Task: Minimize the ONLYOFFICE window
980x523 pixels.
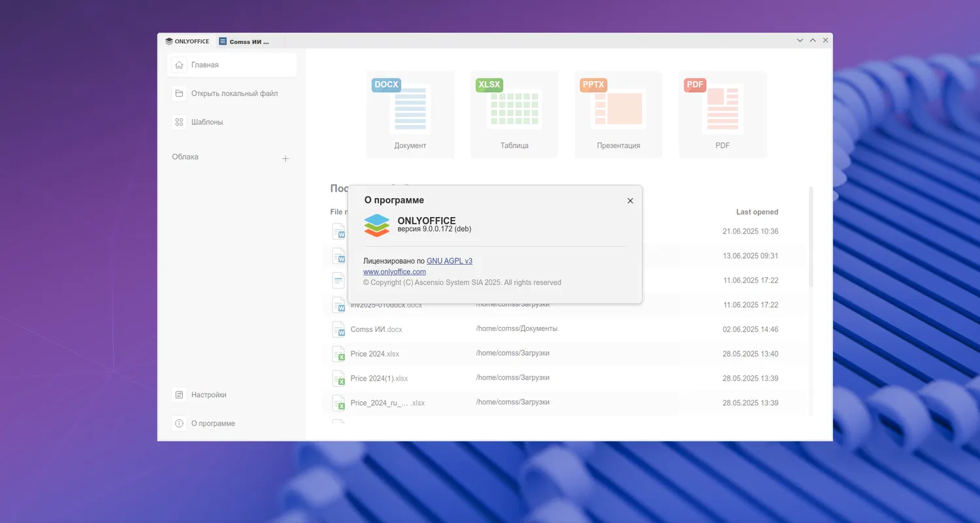Action: [x=800, y=41]
